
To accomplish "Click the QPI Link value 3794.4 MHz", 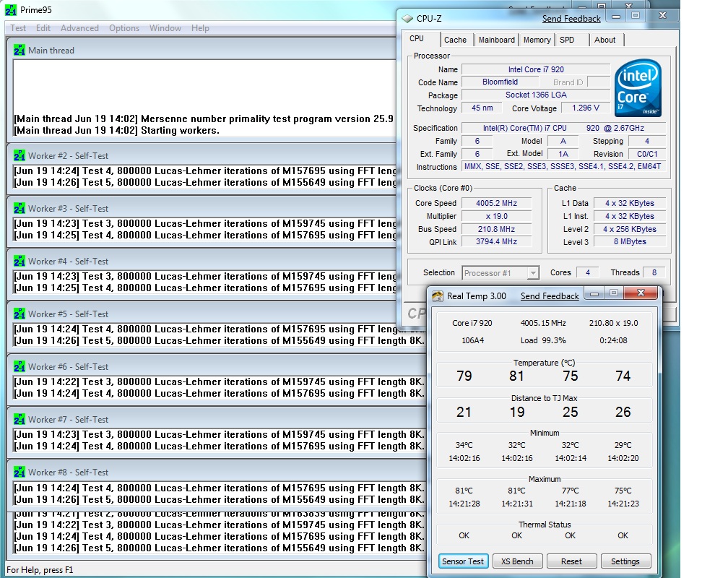I will click(x=496, y=241).
